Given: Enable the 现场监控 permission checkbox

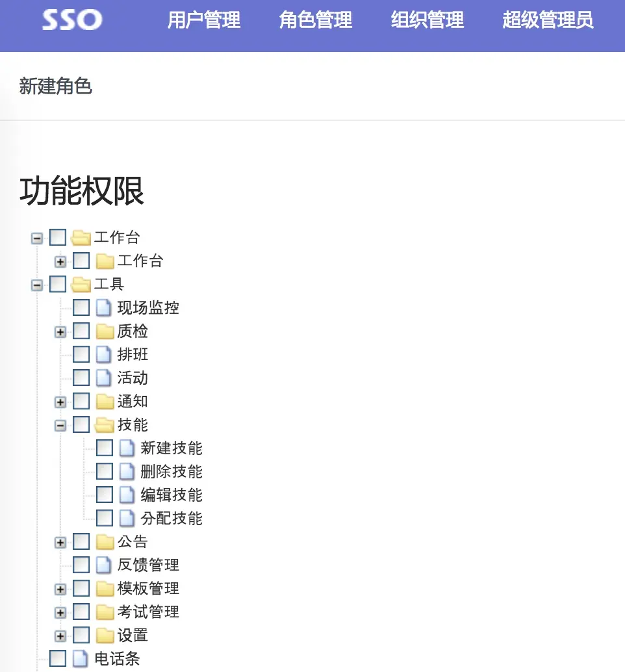Looking at the screenshot, I should click(81, 307).
